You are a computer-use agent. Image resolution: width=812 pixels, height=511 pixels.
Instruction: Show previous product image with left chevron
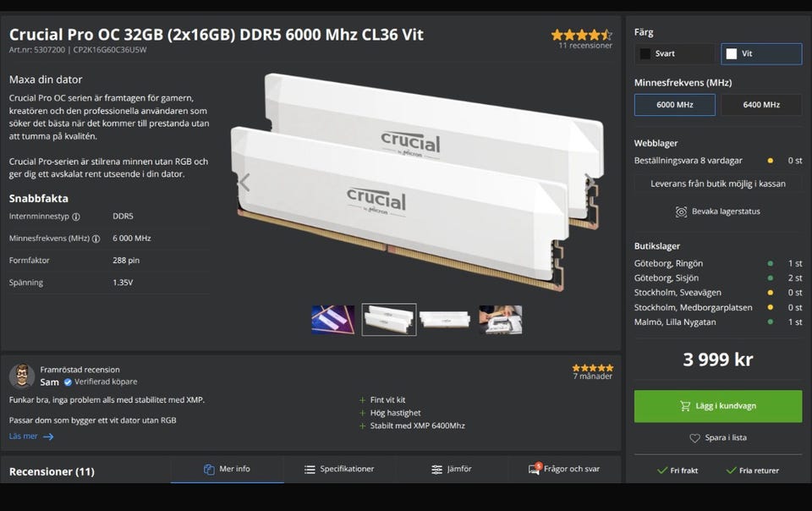(244, 182)
